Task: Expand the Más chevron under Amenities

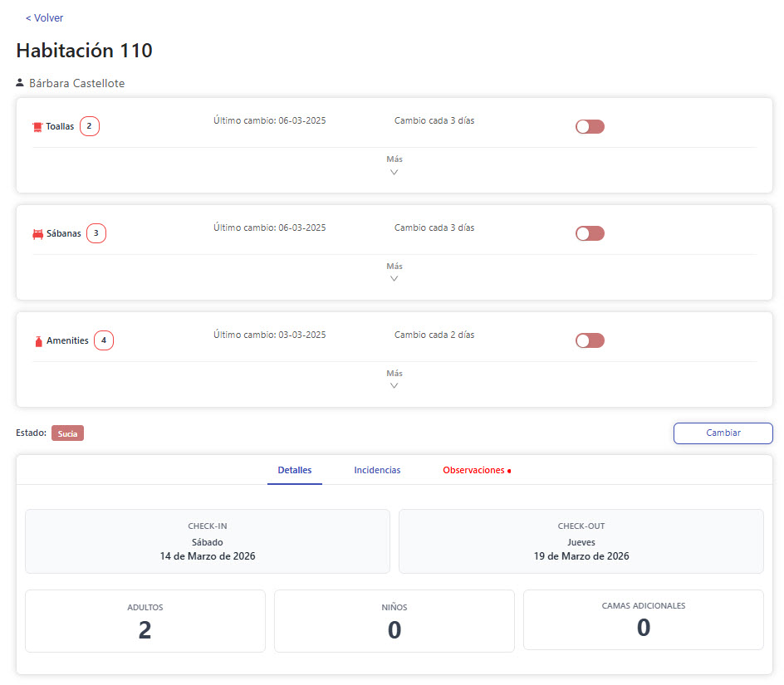Action: [394, 380]
